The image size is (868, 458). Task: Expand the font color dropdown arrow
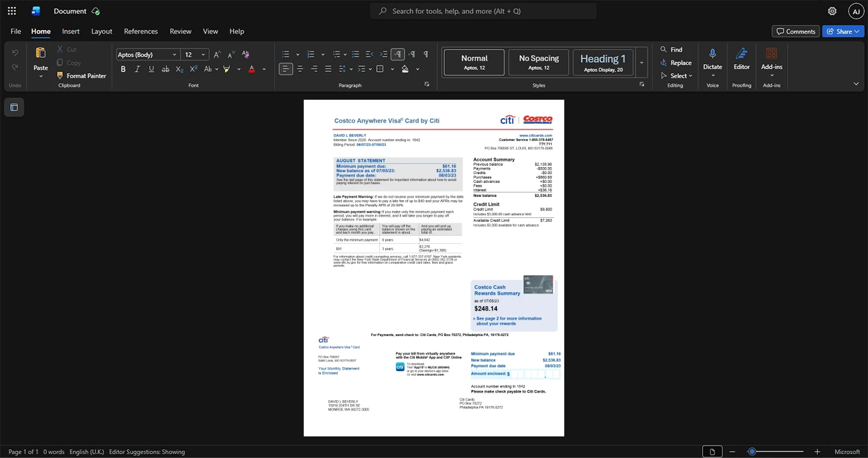point(264,69)
